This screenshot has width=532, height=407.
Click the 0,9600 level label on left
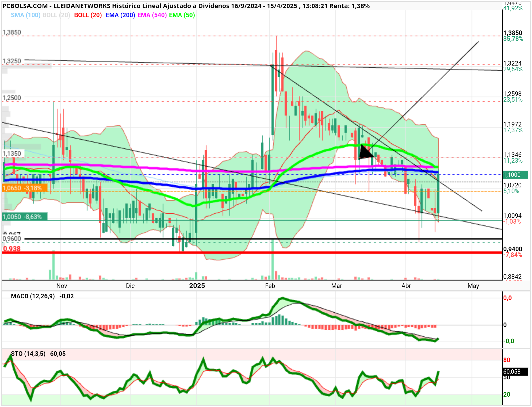[x=12, y=239]
